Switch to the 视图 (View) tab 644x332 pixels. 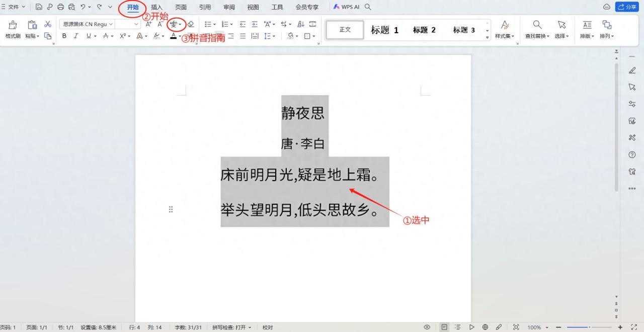[x=253, y=7]
